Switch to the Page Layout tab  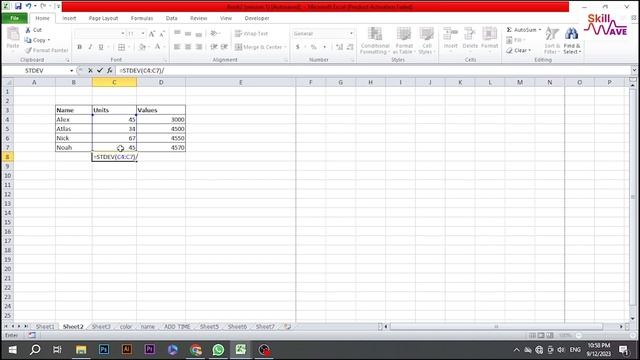point(103,18)
